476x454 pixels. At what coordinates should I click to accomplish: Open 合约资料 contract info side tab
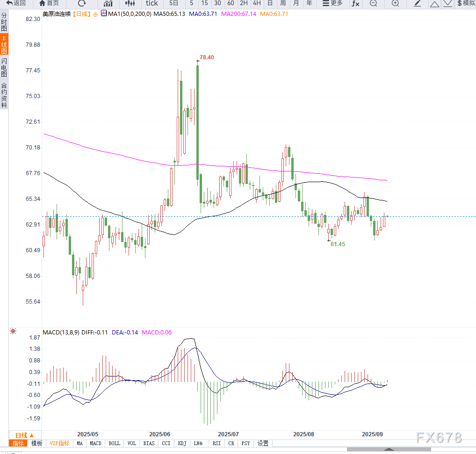pyautogui.click(x=4, y=95)
